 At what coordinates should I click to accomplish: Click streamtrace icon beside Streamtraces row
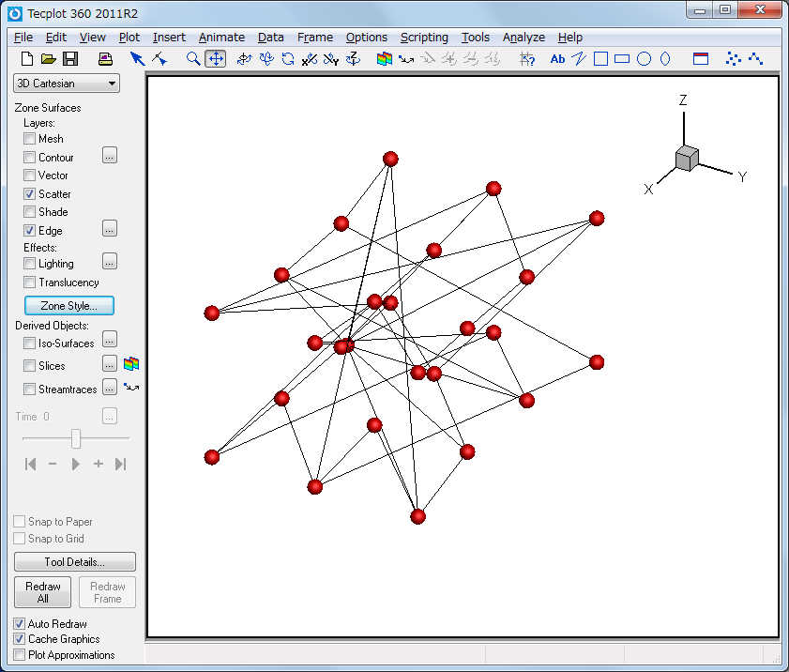(131, 388)
